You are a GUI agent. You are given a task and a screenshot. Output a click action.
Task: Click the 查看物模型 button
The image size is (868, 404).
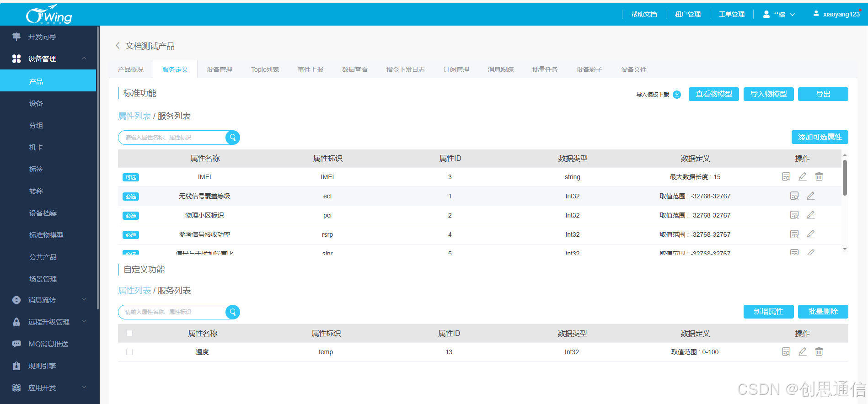[714, 94]
